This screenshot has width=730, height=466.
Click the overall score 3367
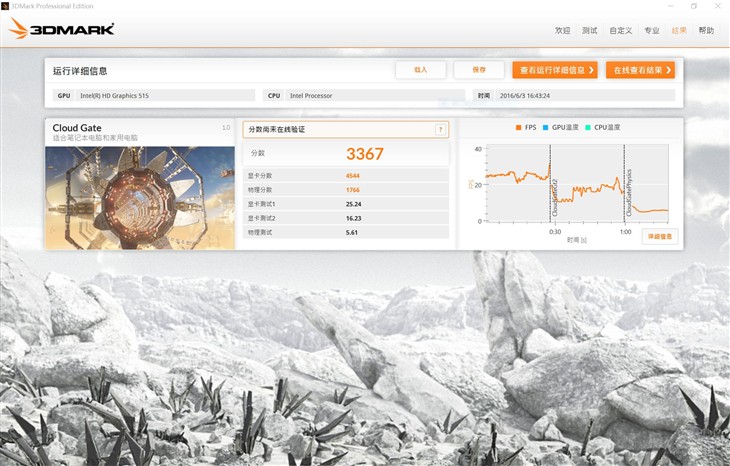click(x=365, y=154)
